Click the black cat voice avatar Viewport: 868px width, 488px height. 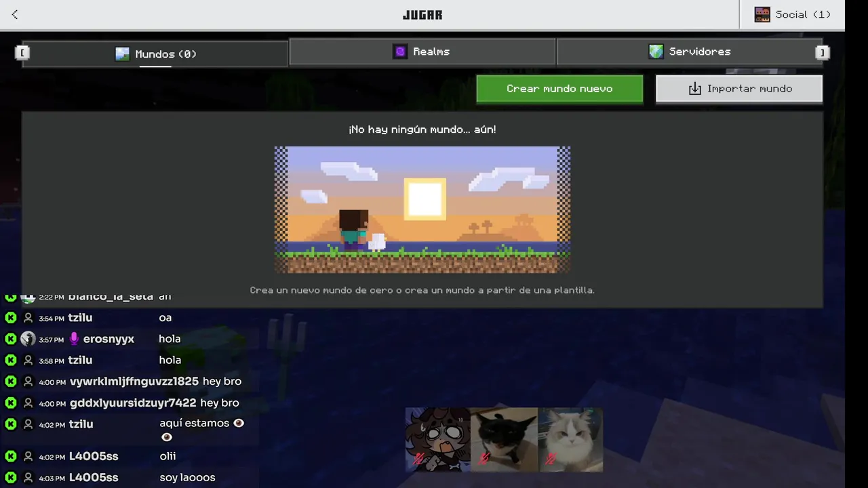(504, 439)
